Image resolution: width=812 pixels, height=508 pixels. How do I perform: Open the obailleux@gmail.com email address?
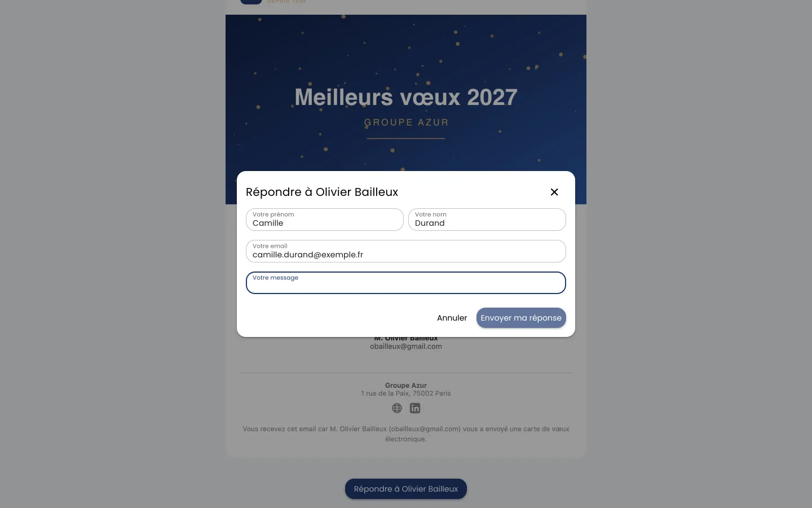406,347
